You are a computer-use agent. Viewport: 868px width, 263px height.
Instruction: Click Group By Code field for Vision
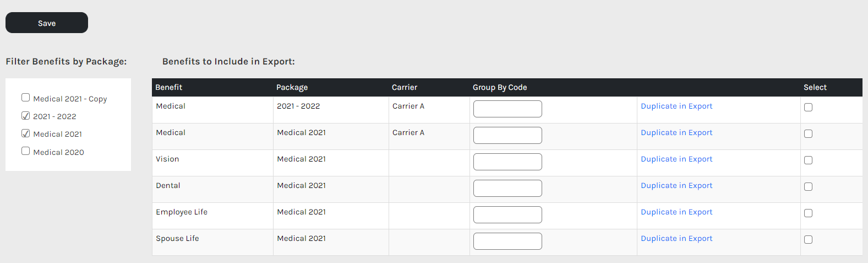point(507,162)
